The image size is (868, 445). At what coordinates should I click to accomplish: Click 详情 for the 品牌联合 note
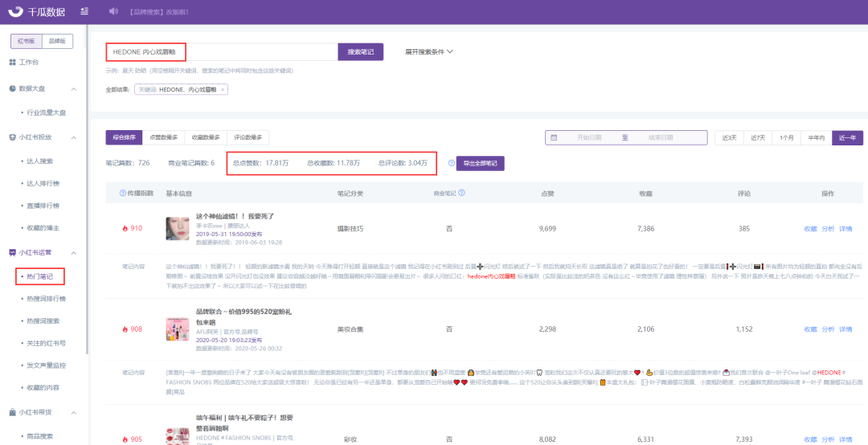(845, 329)
